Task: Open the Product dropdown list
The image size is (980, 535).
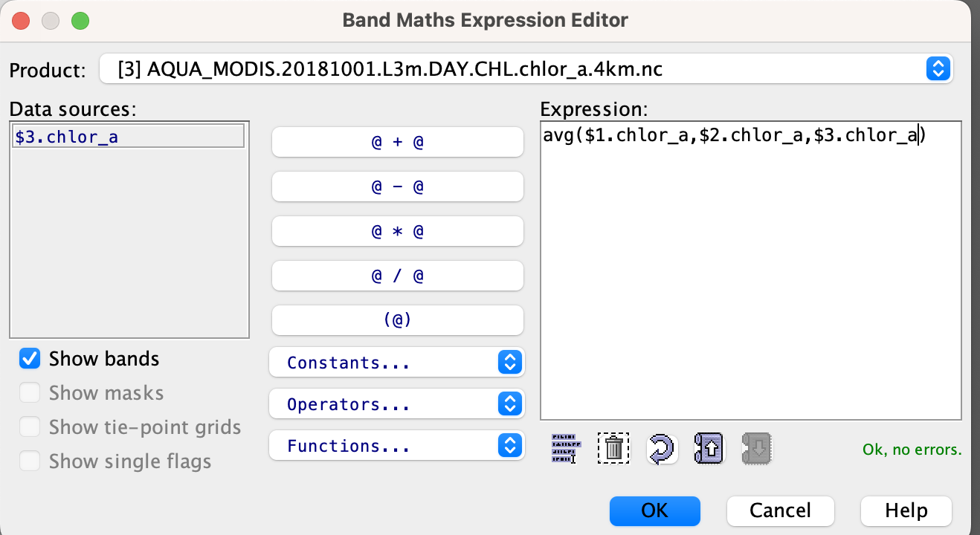Action: pyautogui.click(x=526, y=70)
